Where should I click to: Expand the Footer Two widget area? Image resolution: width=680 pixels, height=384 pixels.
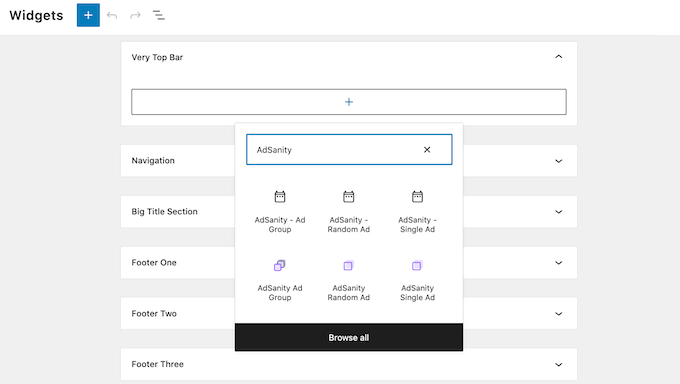pyautogui.click(x=559, y=314)
